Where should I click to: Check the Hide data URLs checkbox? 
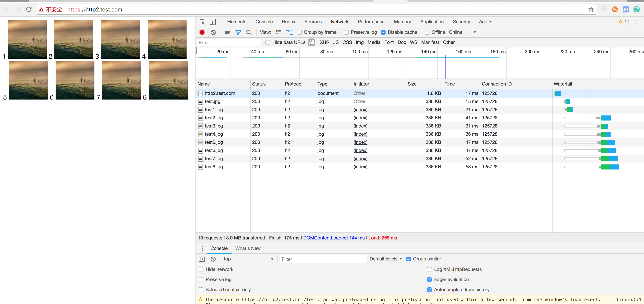(x=268, y=43)
